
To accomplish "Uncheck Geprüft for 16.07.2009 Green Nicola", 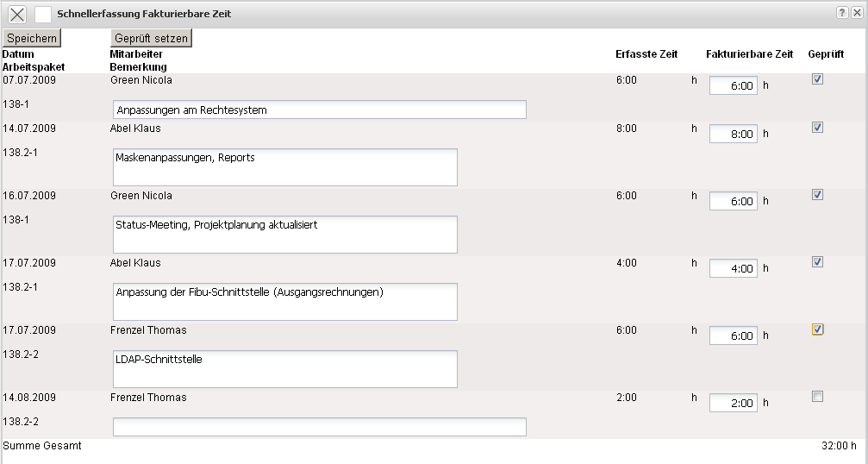I will (x=817, y=195).
